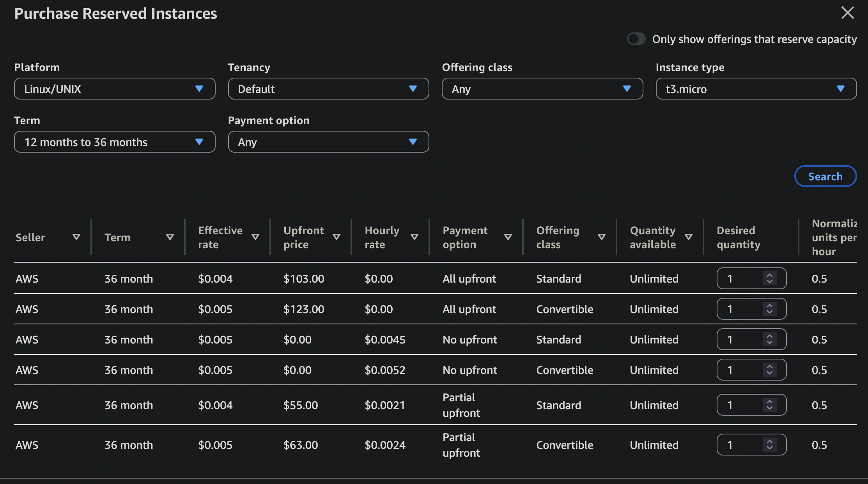Click the Search button

[825, 176]
